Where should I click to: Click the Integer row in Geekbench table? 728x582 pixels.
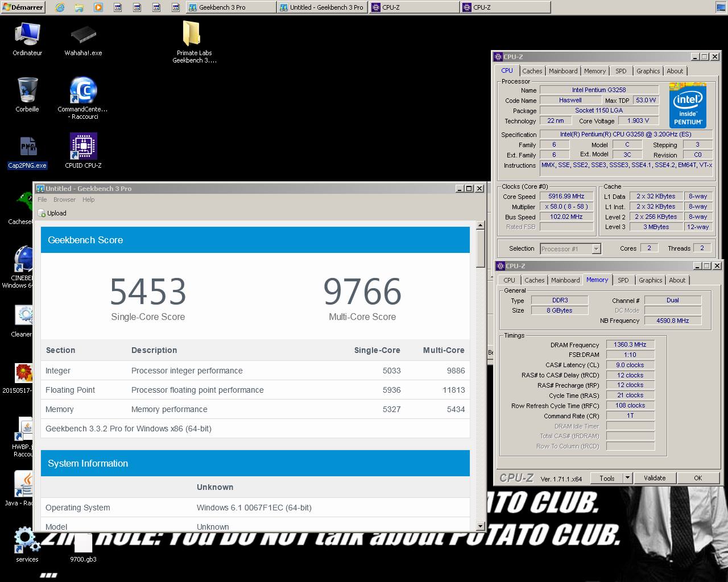(255, 371)
